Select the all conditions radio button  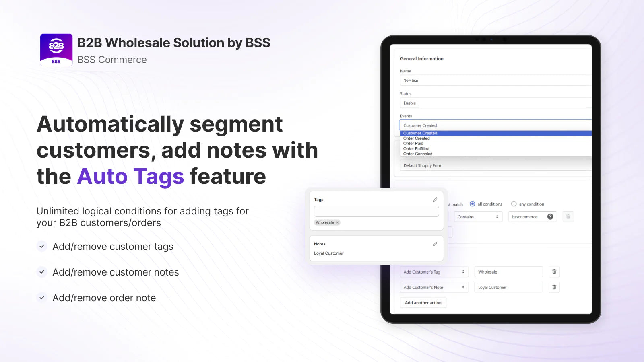473,204
